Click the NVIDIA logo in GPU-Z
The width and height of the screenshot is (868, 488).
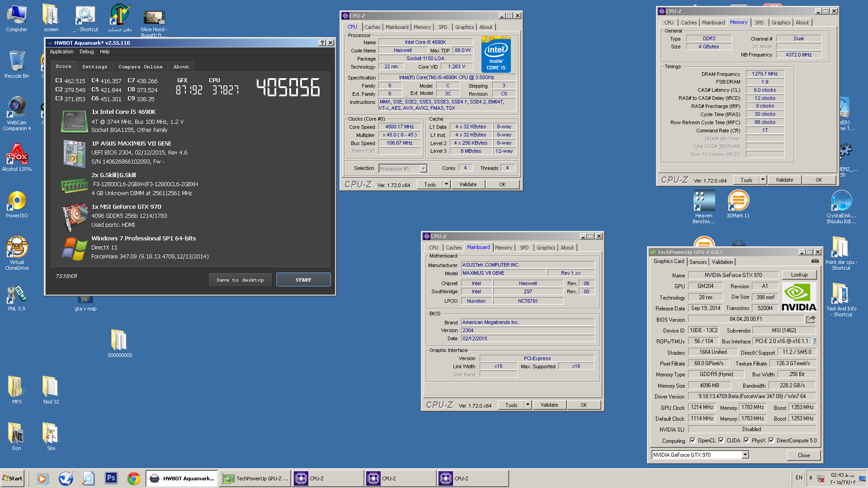click(799, 297)
